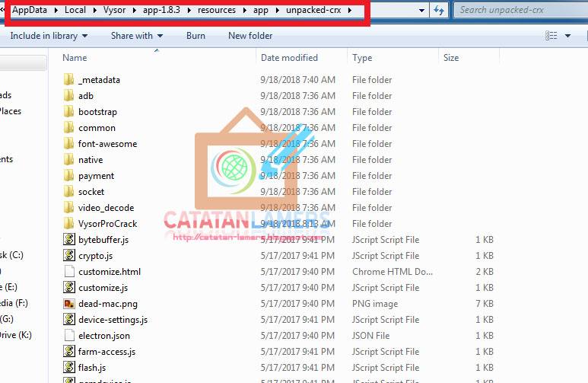The image size is (588, 383).
Task: Select the file name dead-mac.png
Action: click(108, 304)
